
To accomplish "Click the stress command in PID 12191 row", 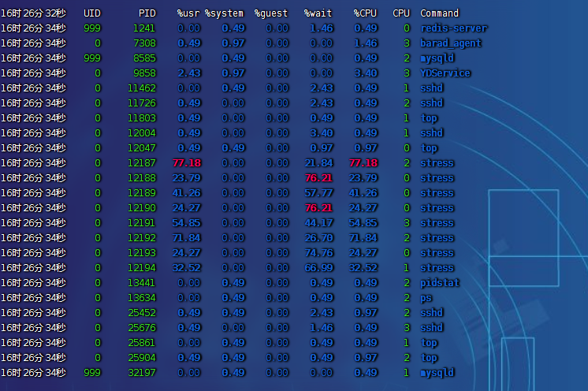I will [x=437, y=223].
